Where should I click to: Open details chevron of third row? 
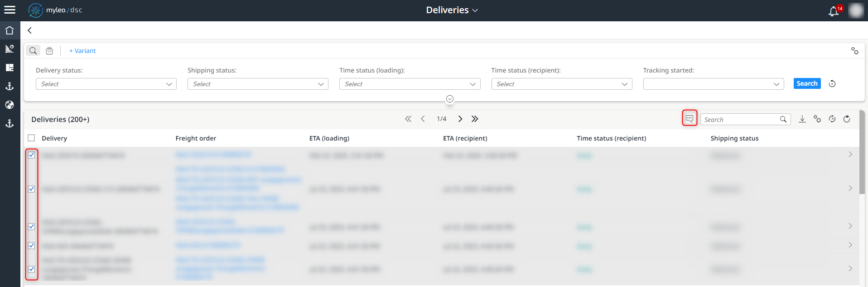850,226
